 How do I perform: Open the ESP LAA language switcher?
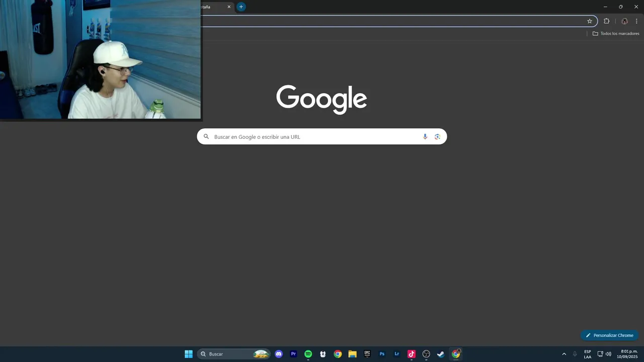(x=588, y=354)
